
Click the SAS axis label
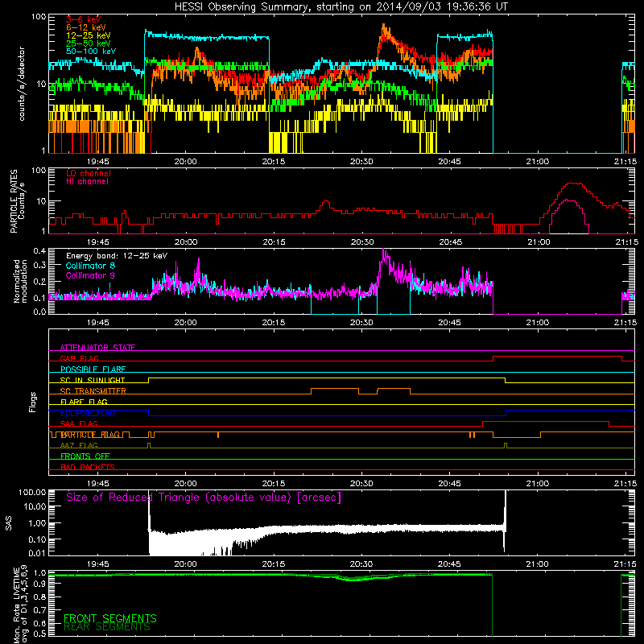9,522
